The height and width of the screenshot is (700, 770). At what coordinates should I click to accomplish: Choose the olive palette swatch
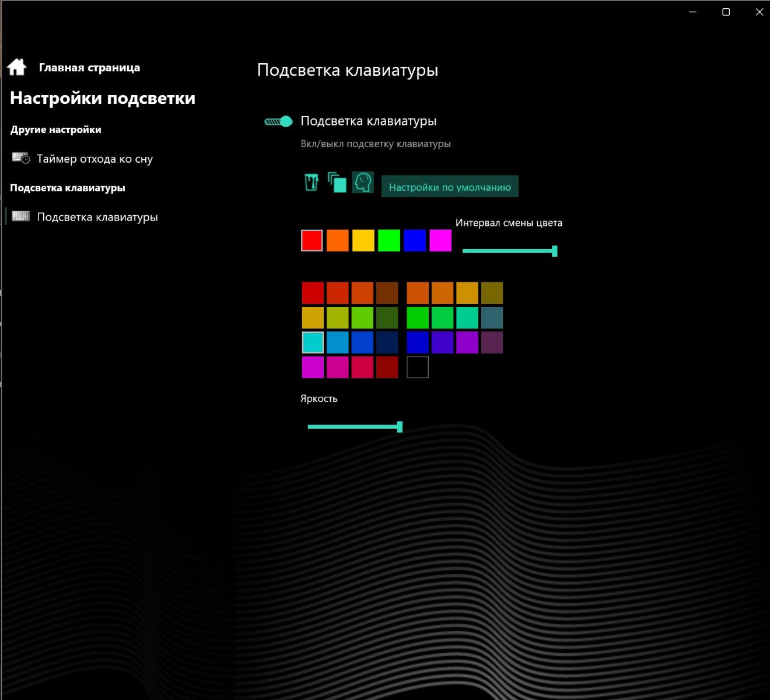coord(492,293)
